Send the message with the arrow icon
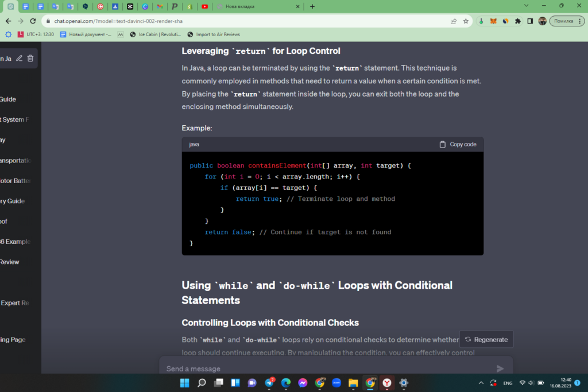 pos(500,369)
